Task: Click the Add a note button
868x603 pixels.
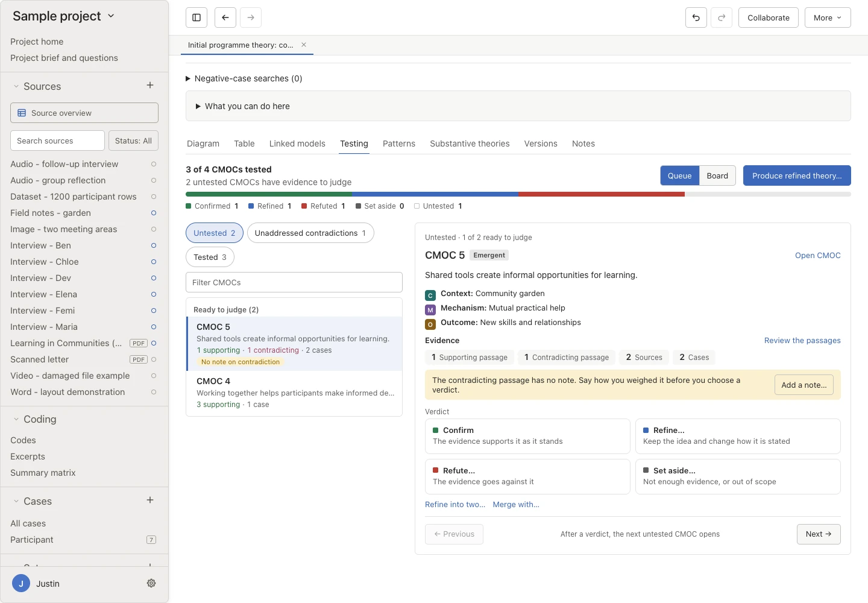Action: 804,385
